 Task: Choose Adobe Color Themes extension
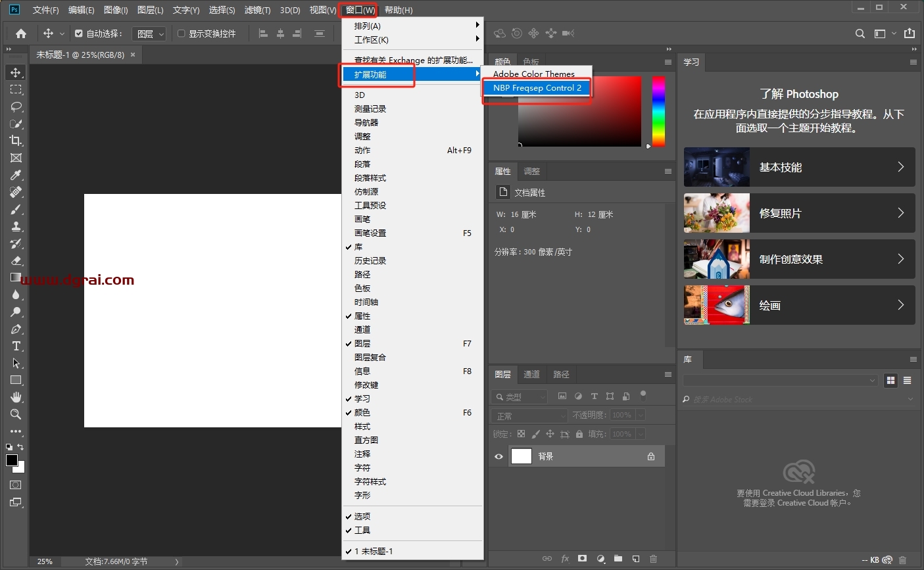tap(537, 74)
